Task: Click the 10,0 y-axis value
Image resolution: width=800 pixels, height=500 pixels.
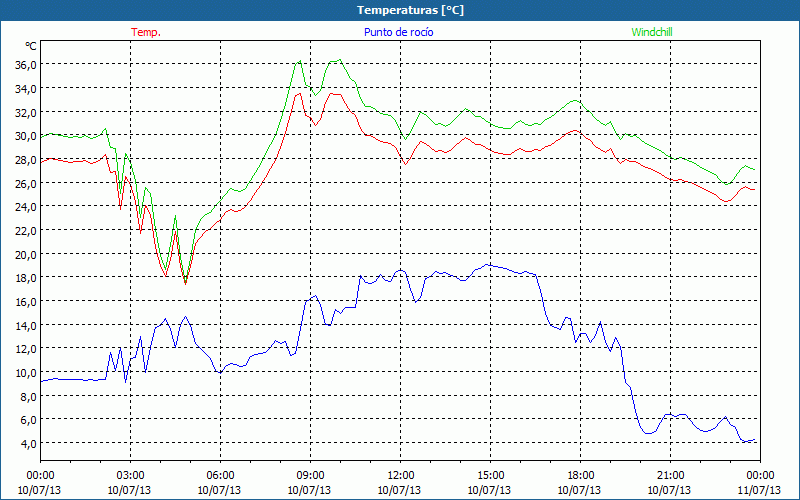Action: [26, 372]
